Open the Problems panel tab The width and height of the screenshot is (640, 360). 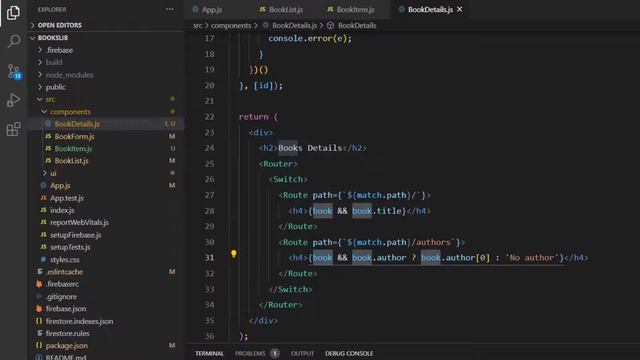[x=250, y=353]
